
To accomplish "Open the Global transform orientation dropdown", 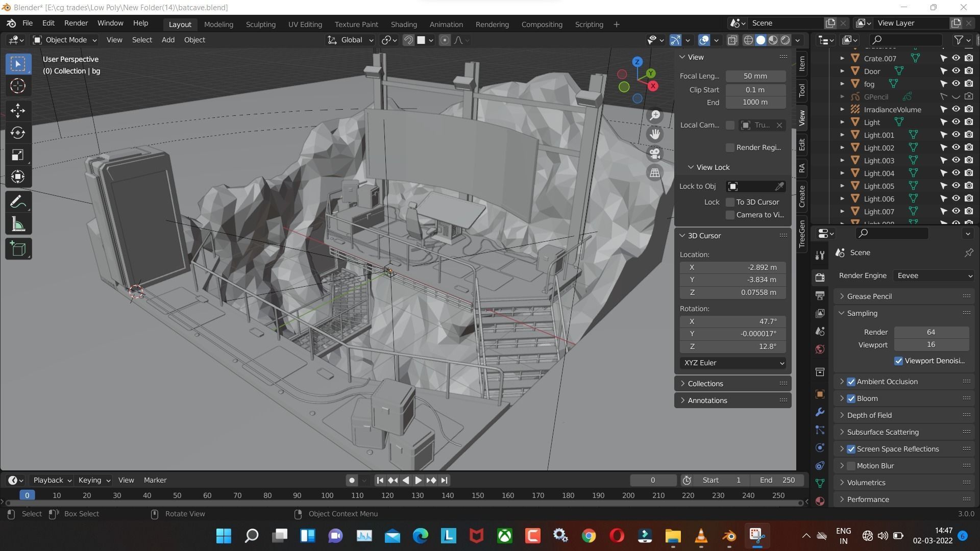I will pyautogui.click(x=351, y=40).
